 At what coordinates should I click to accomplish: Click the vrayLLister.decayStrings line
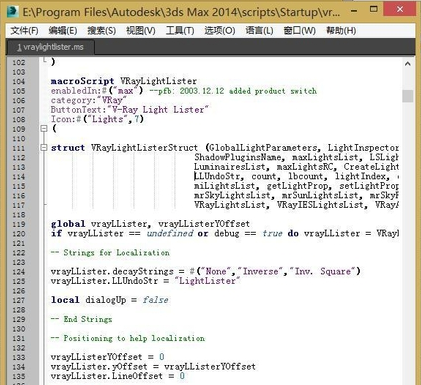[205, 271]
